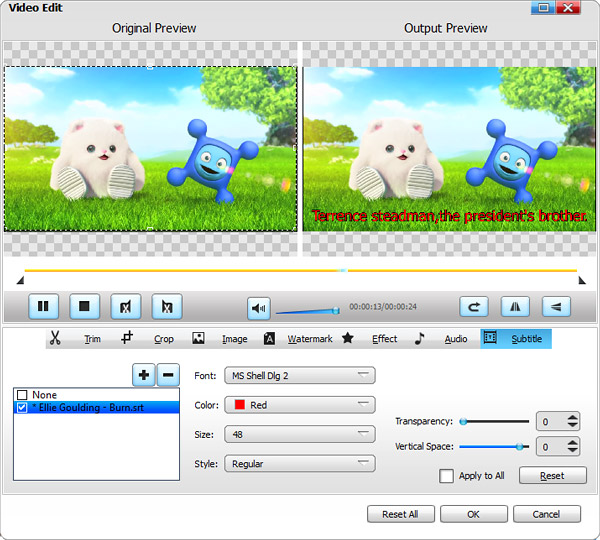Click the Audio music note icon
Screen dimensions: 600x540
tap(419, 338)
